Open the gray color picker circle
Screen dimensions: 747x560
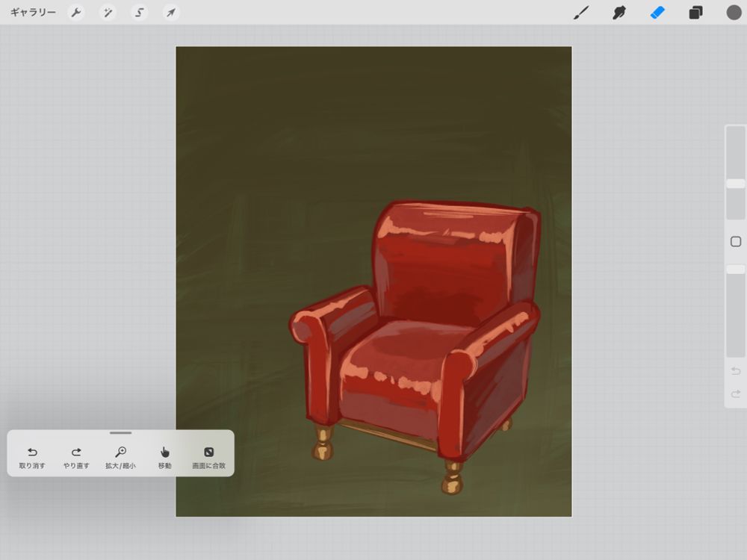(734, 13)
